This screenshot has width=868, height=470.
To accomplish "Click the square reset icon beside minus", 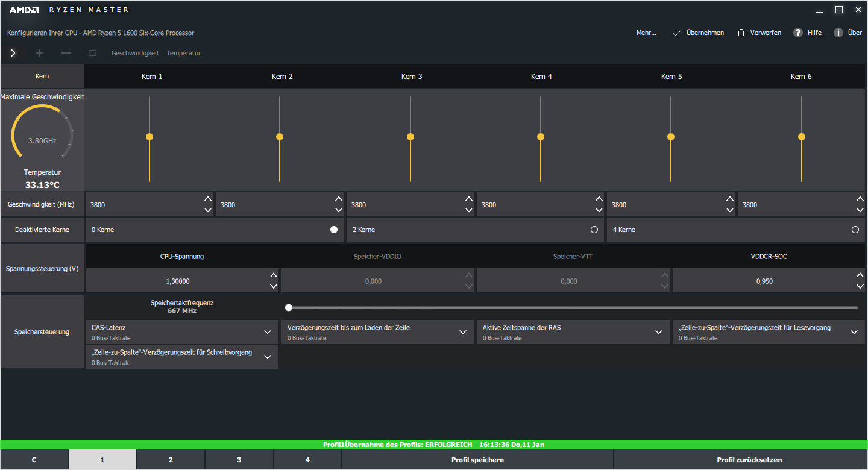I will (92, 53).
